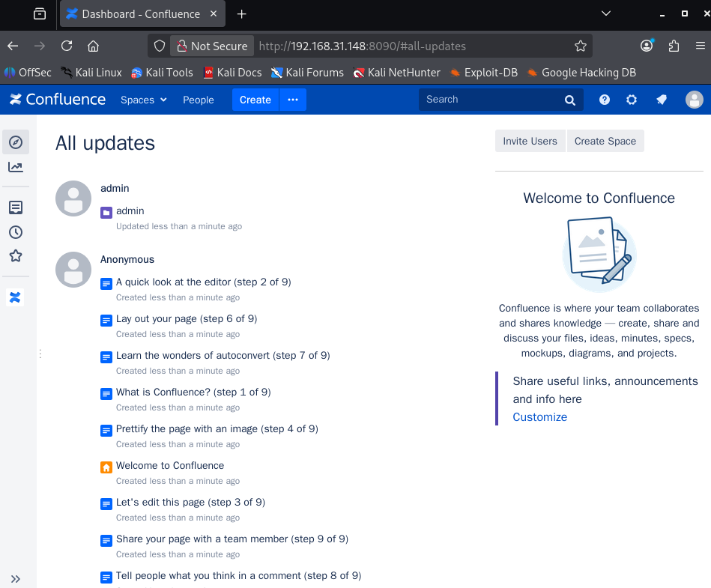Expand the browser tab list chevron
Screen dimensions: 711x588
point(605,13)
